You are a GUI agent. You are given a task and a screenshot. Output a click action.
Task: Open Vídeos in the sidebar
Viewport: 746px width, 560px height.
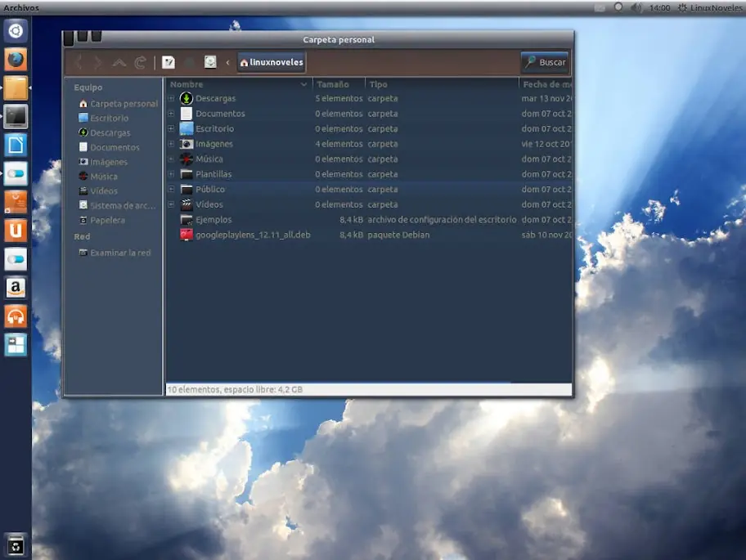(98, 190)
